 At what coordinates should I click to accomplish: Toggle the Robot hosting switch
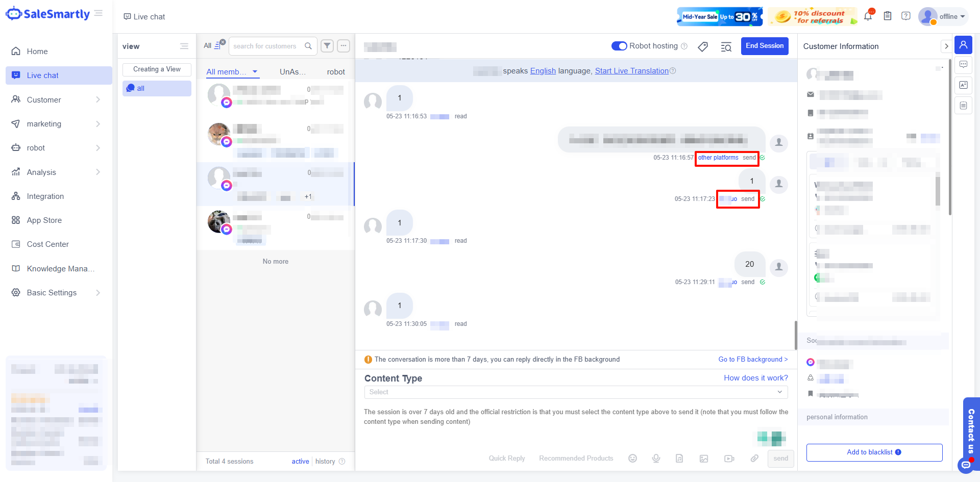[619, 46]
